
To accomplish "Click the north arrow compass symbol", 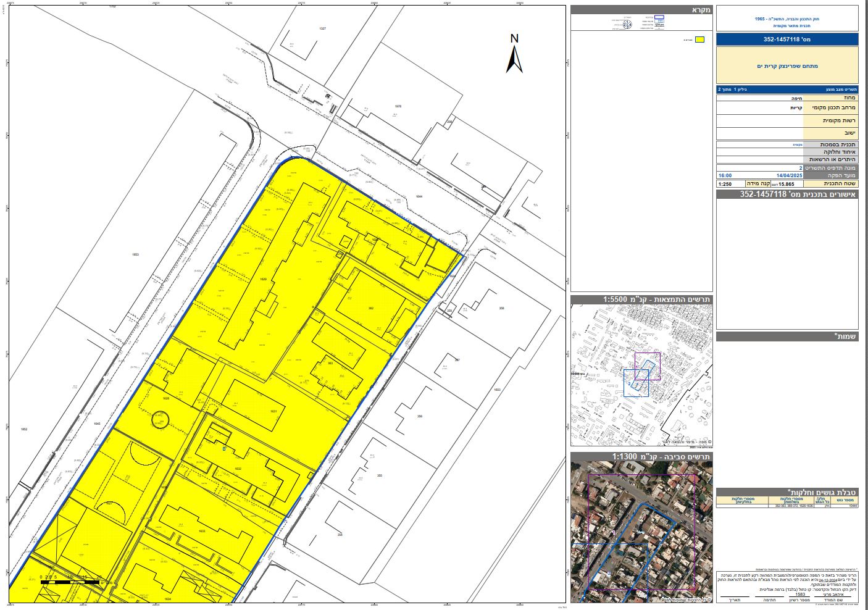I will coord(514,53).
